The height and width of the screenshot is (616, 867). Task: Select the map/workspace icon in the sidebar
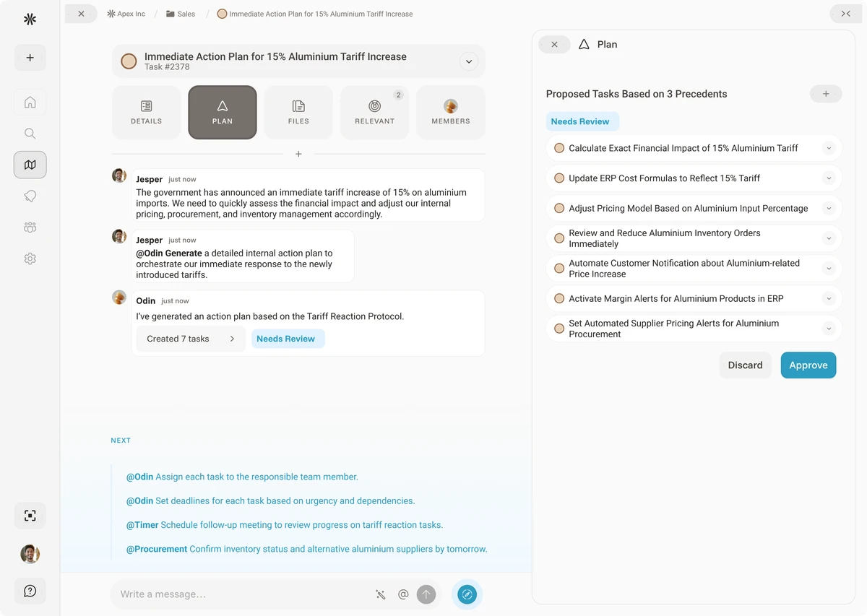tap(30, 164)
